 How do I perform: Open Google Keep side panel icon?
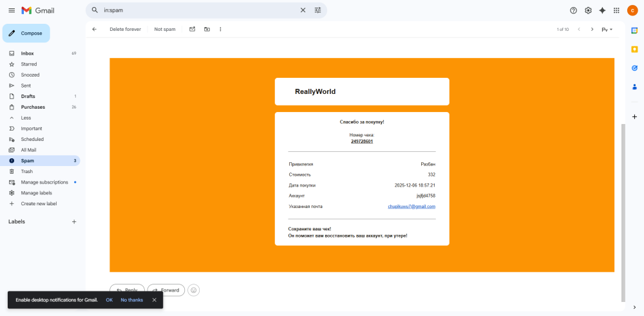(x=634, y=50)
